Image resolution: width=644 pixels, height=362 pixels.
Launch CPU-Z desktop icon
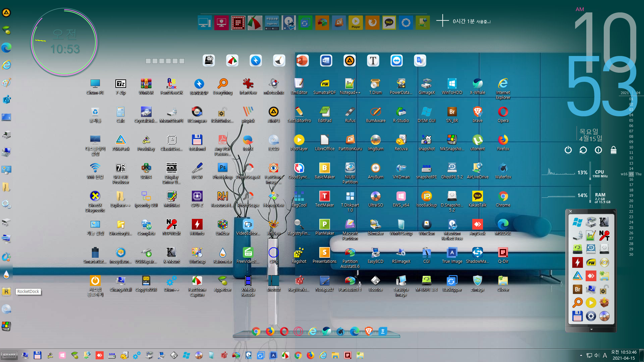tap(197, 199)
